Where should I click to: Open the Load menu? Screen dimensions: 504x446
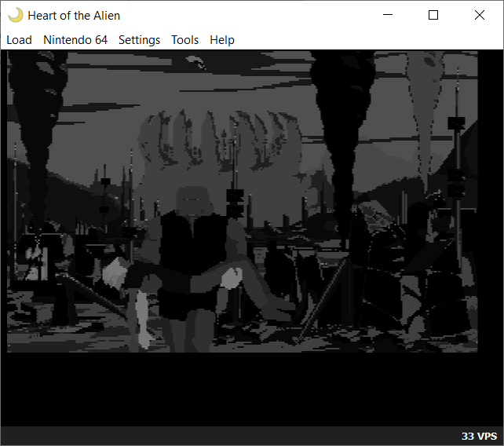coord(19,40)
